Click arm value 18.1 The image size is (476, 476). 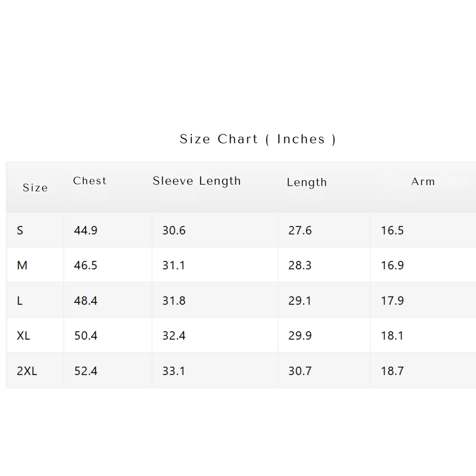[x=392, y=336]
